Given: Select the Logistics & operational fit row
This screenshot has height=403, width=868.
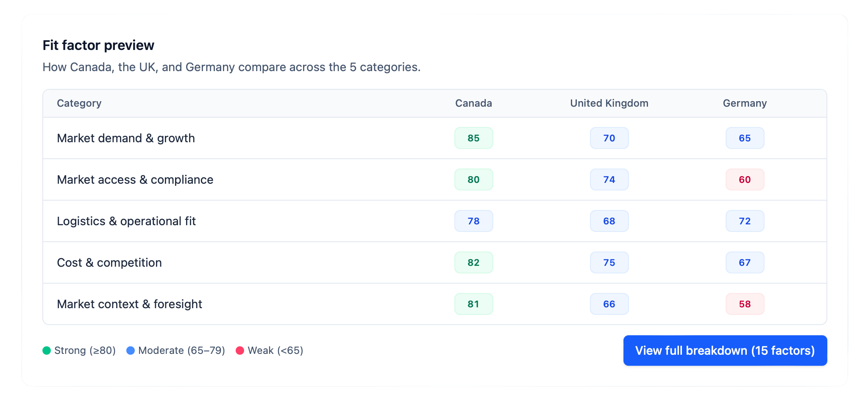Looking at the screenshot, I should pyautogui.click(x=435, y=221).
